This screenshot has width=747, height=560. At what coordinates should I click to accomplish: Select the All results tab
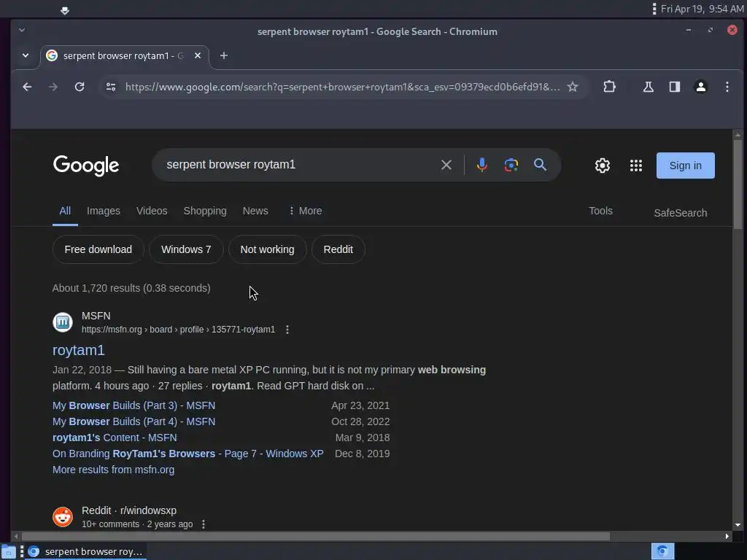[65, 211]
